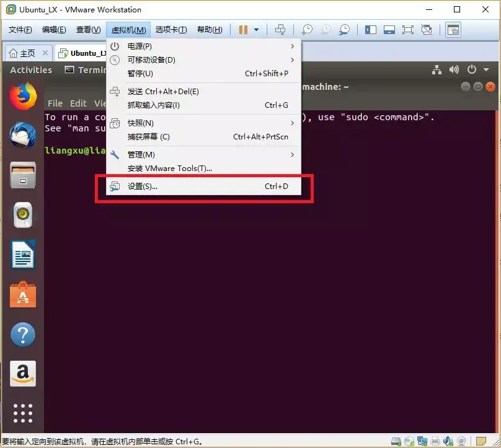Open the dropdown arrow beside the pause button

(x=256, y=30)
